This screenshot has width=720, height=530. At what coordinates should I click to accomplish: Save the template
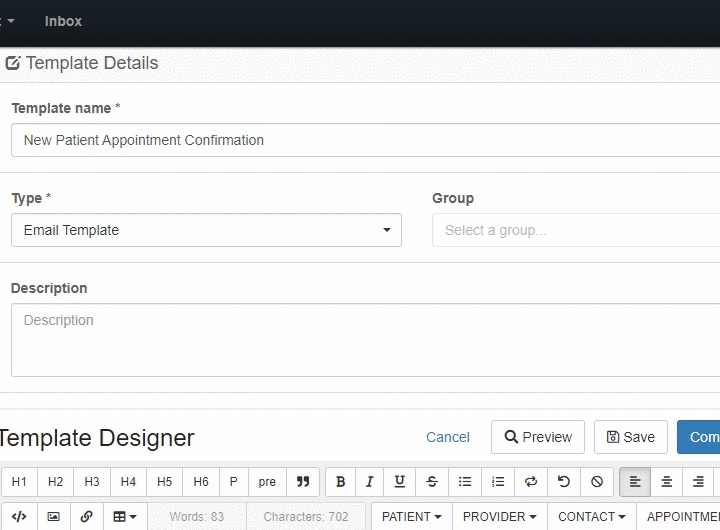click(x=630, y=437)
